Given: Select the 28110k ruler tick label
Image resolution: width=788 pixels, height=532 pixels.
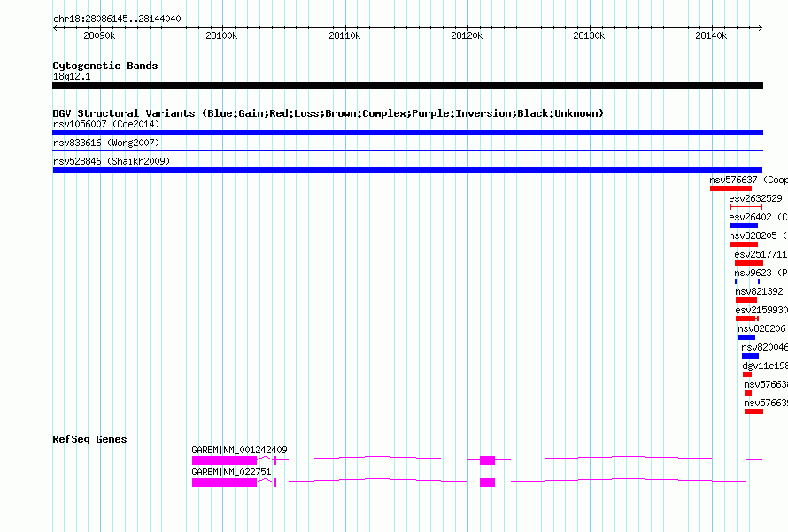Looking at the screenshot, I should (x=344, y=35).
